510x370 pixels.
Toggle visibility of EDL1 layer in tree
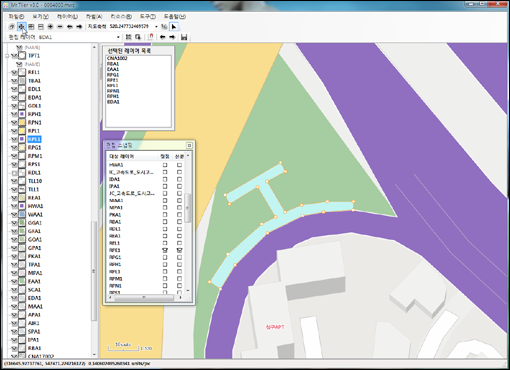point(14,89)
